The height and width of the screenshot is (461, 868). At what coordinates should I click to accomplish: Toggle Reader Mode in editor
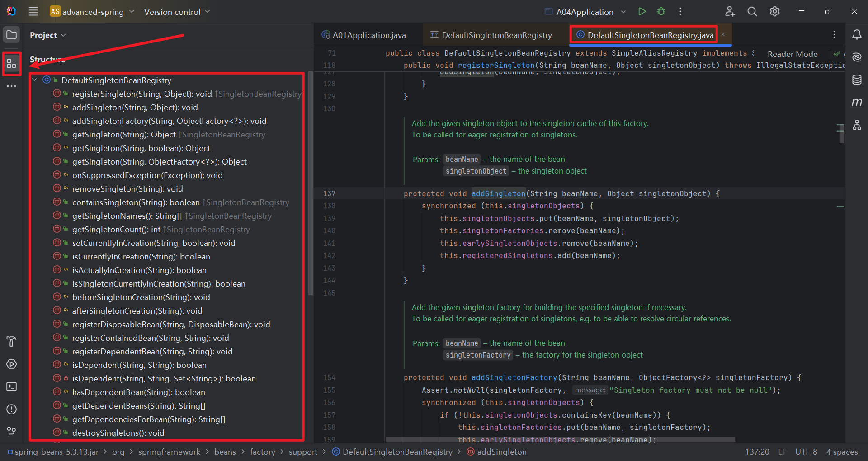coord(793,54)
